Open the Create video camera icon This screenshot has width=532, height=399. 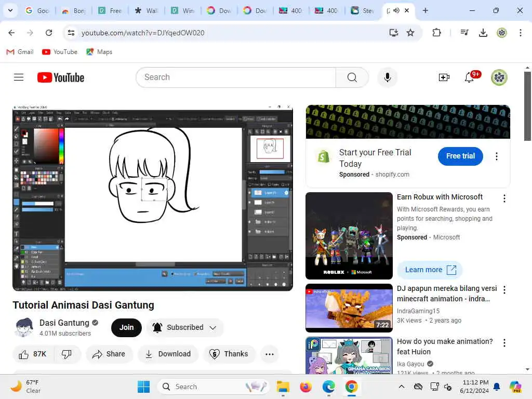click(444, 77)
